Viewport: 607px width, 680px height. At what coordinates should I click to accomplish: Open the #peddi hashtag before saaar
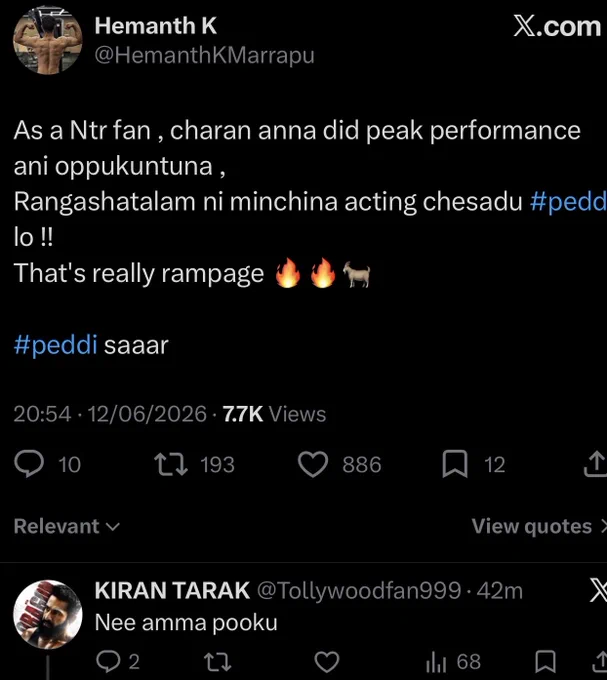click(x=55, y=346)
